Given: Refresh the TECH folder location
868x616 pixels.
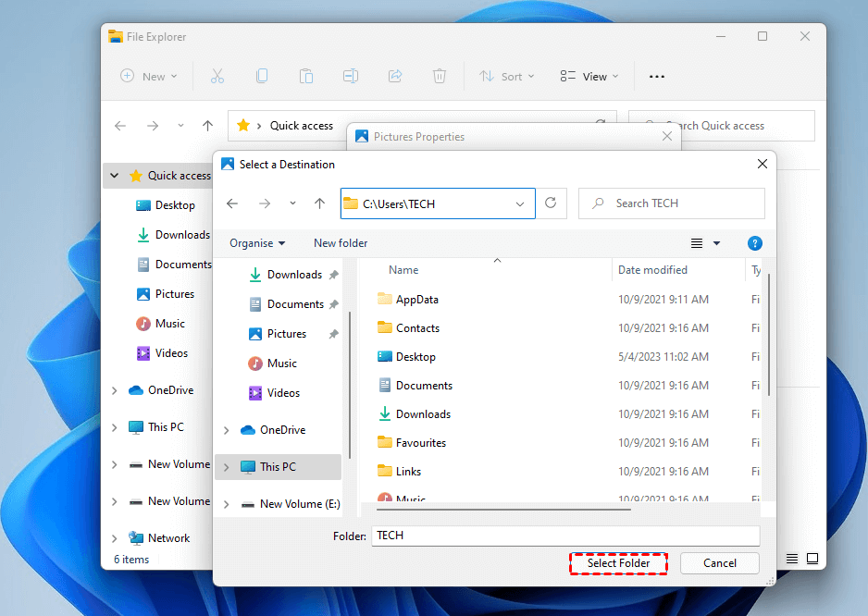Looking at the screenshot, I should pos(552,203).
